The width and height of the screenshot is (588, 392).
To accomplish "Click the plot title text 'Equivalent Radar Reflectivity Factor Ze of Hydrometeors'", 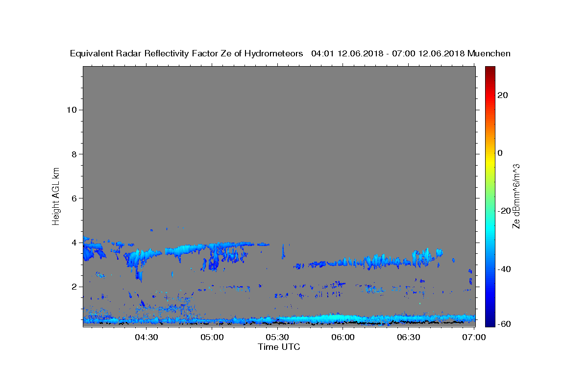I will click(187, 54).
